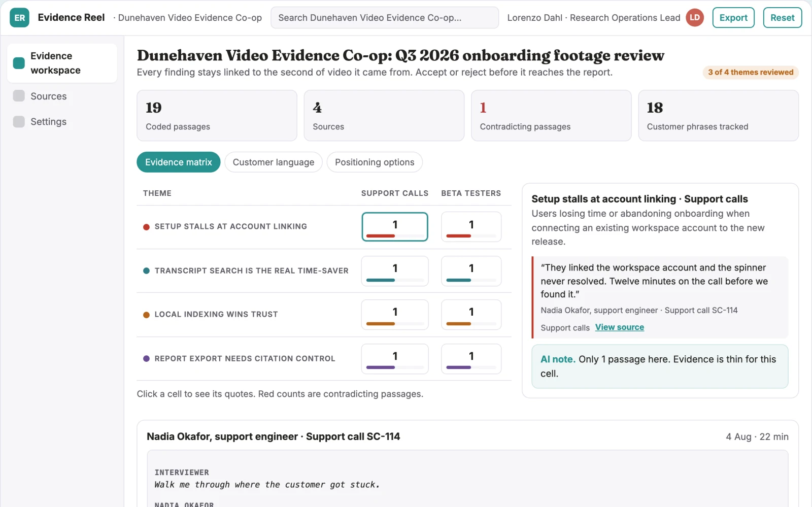Click the 'Nadia Okafor, support engineer · Support call SC-114' transcript heading
This screenshot has width=812, height=507.
[274, 436]
